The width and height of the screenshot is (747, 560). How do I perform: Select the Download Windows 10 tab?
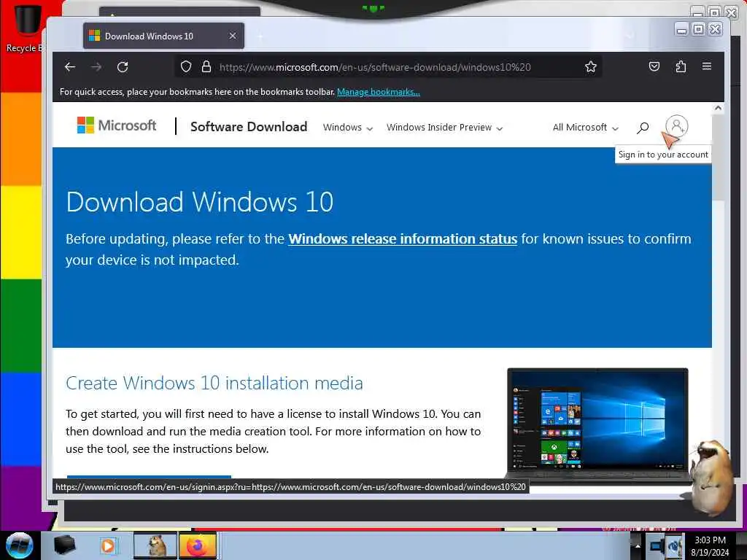163,36
